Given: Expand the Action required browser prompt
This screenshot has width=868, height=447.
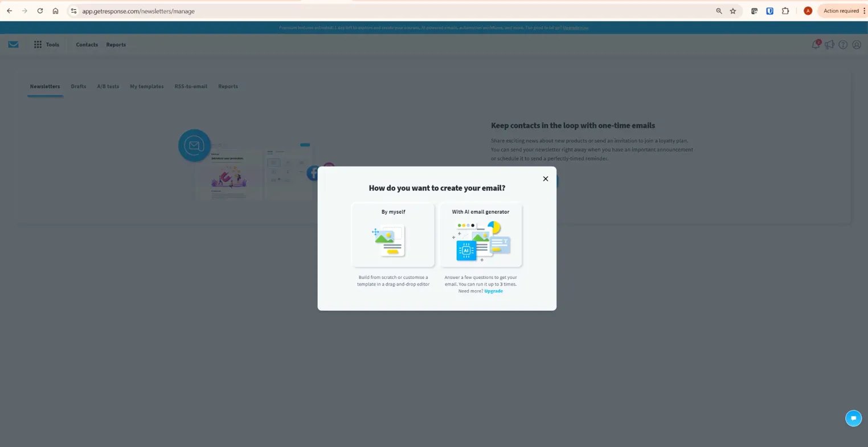Looking at the screenshot, I should (841, 10).
